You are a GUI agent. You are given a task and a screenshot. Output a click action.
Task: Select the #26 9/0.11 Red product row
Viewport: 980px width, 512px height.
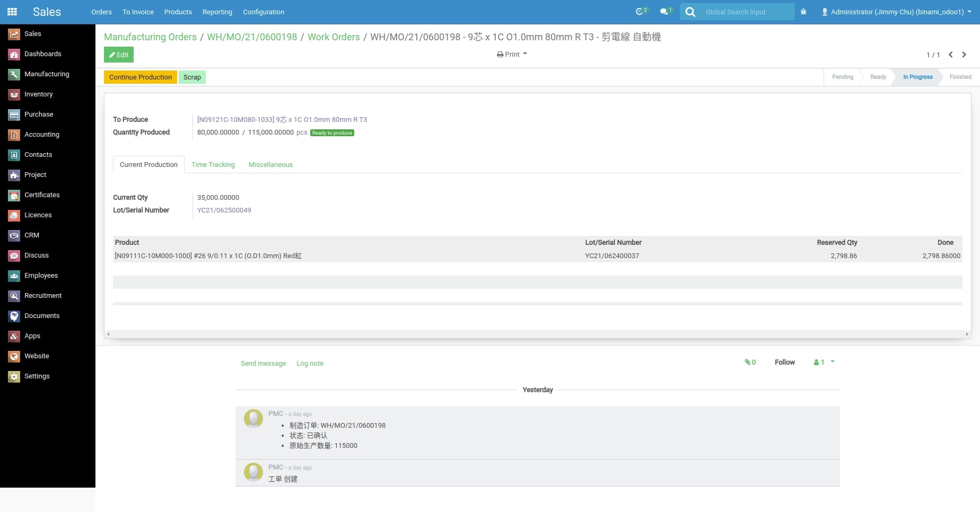tap(537, 255)
